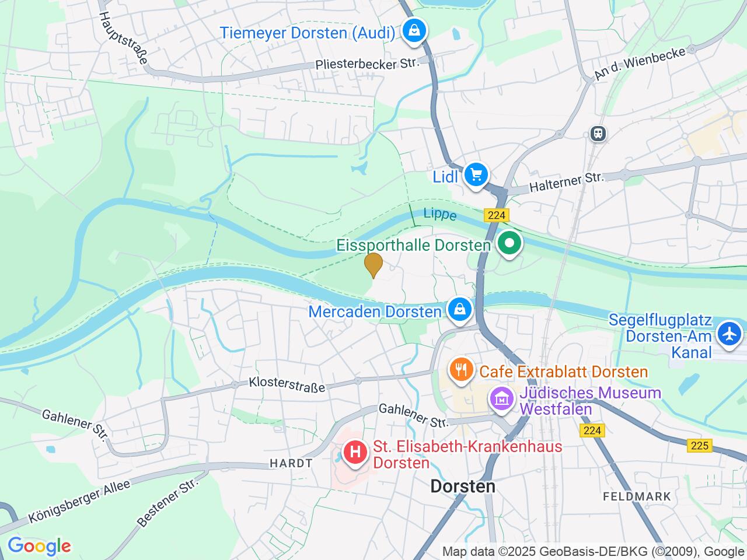Click the Tiemeyer Dorsten (Audi) shopping pin
Image resolution: width=747 pixels, height=560 pixels.
pyautogui.click(x=414, y=32)
